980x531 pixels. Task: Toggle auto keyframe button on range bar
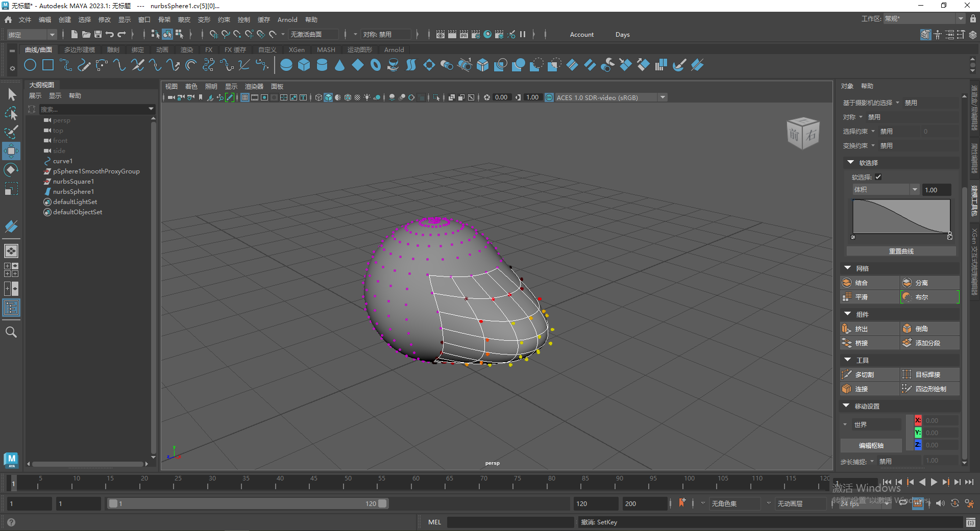pos(955,503)
